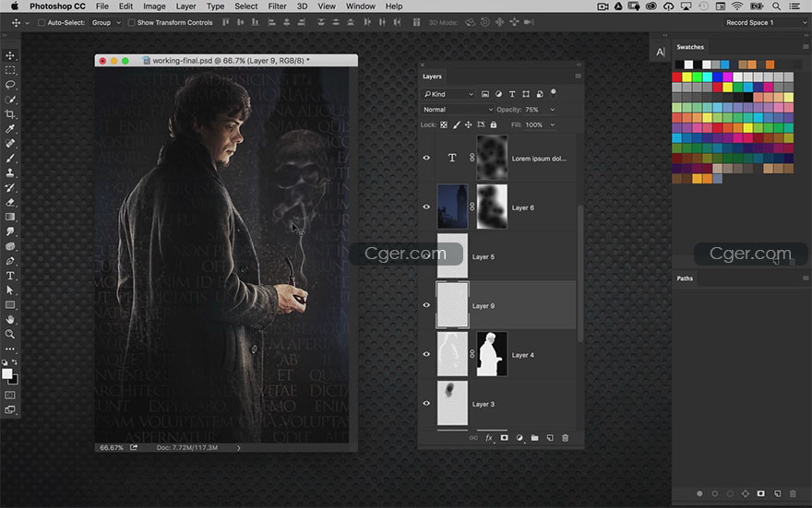Select Layer 6 mask thumbnail
This screenshot has width=812, height=508.
492,207
